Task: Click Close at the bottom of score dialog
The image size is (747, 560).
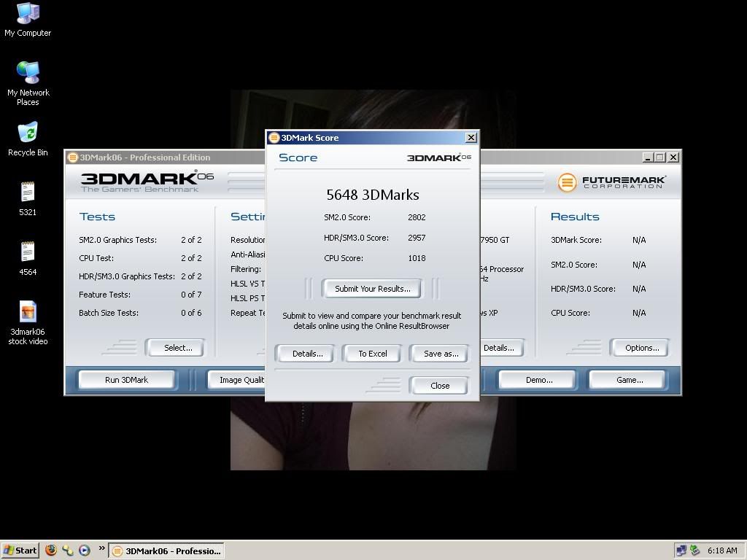Action: 440,386
